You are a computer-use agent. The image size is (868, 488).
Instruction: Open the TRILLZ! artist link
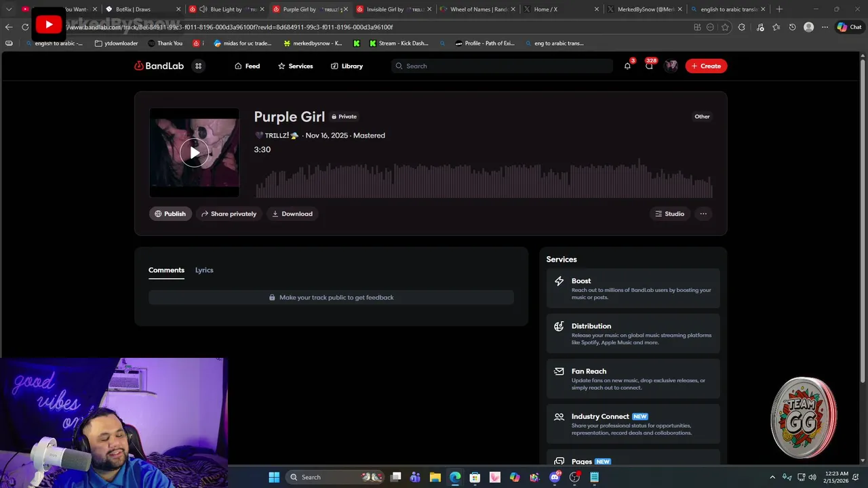coord(277,136)
